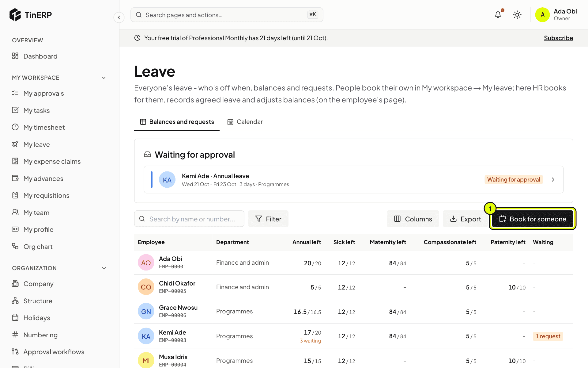The height and width of the screenshot is (368, 588).
Task: Collapse the Organization section
Action: [104, 268]
